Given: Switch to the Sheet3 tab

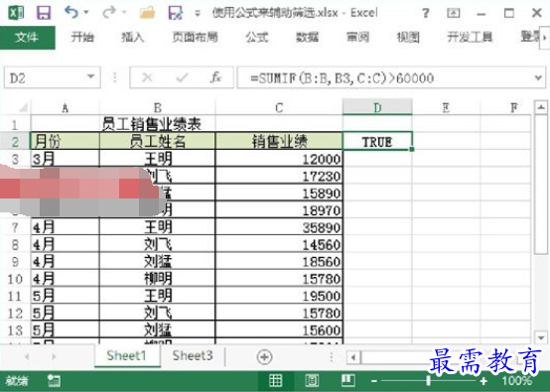Looking at the screenshot, I should [x=193, y=356].
